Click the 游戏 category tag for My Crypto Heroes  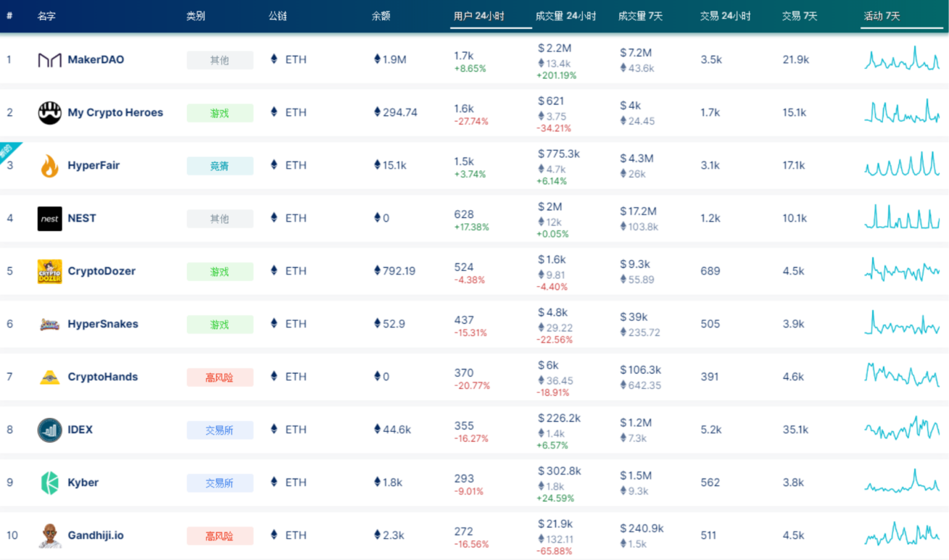[220, 113]
